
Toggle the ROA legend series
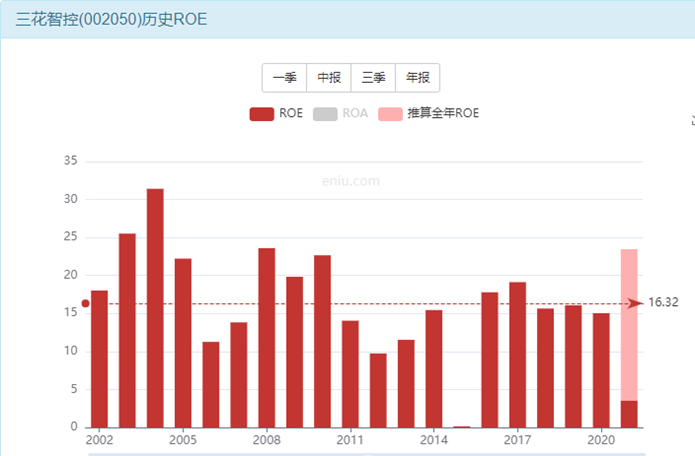pyautogui.click(x=340, y=113)
